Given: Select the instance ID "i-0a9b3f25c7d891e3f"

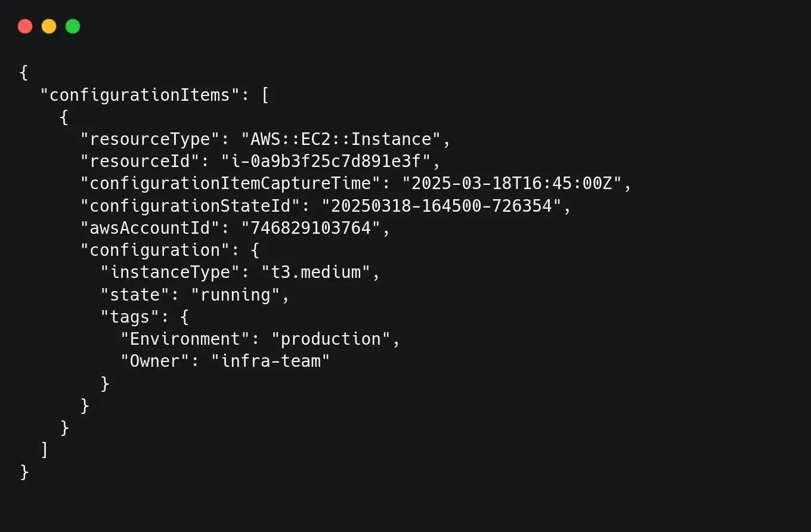Looking at the screenshot, I should click(x=326, y=162).
